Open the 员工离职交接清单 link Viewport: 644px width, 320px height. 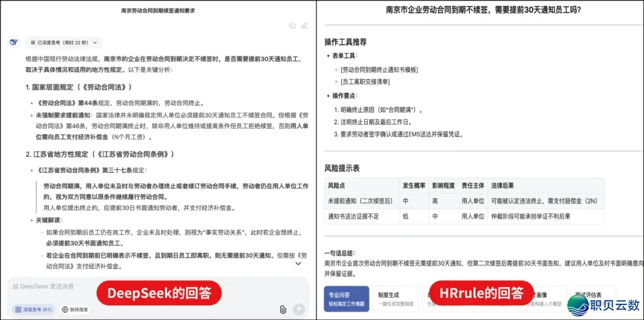click(x=365, y=82)
